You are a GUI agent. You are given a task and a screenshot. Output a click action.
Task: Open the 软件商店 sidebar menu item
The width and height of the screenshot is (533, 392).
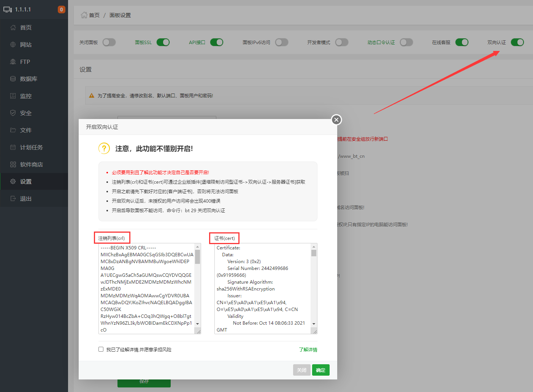point(34,164)
